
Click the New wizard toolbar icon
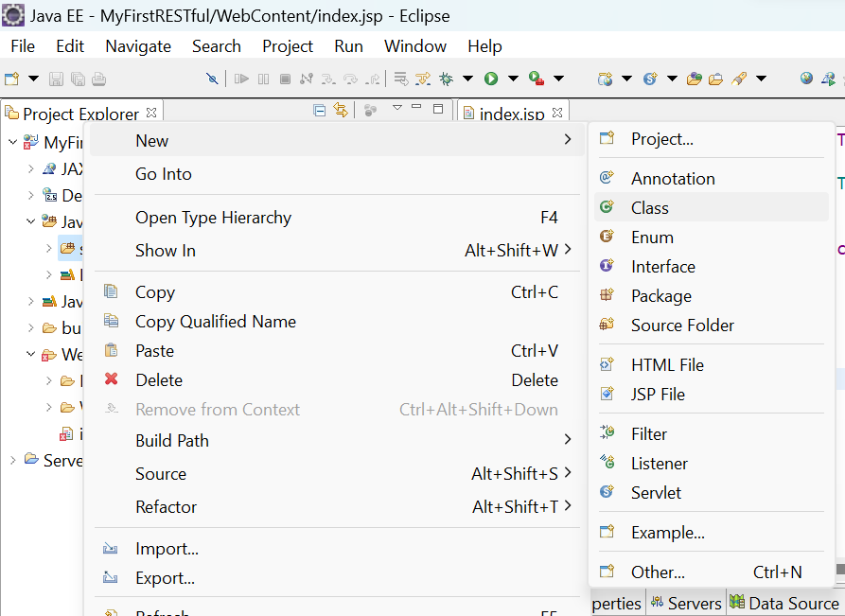coord(12,79)
